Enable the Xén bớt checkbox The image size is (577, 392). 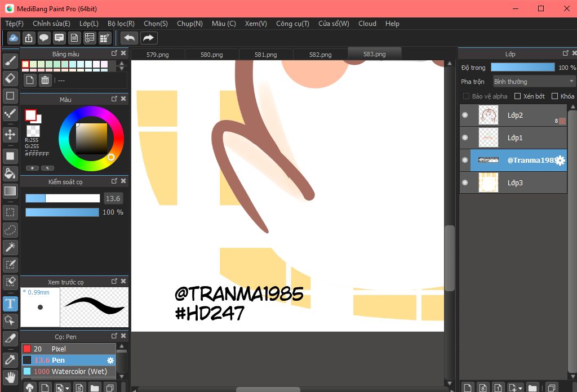tap(517, 96)
